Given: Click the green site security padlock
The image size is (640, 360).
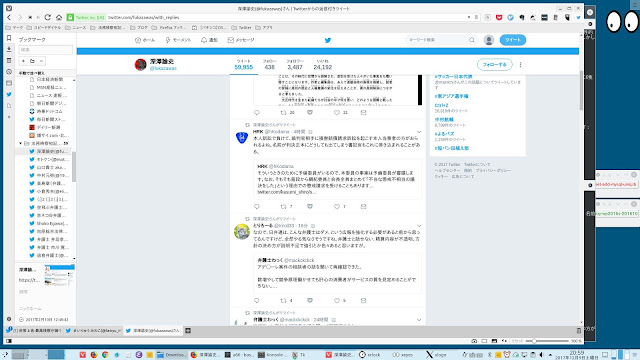Looking at the screenshot, I should [x=70, y=18].
